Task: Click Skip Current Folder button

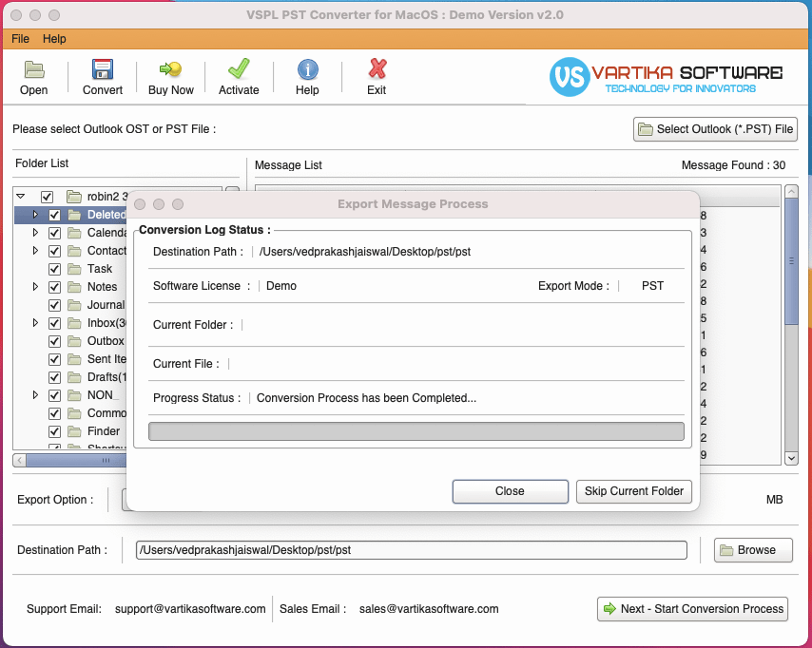Action: (634, 491)
